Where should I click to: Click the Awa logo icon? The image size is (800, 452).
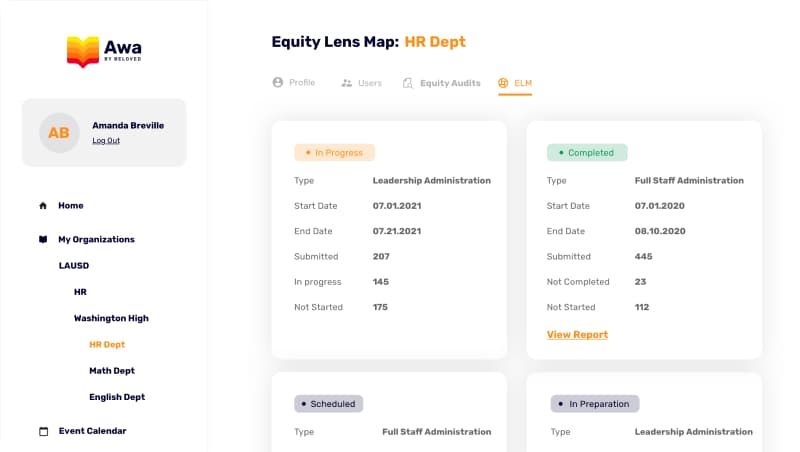click(84, 51)
